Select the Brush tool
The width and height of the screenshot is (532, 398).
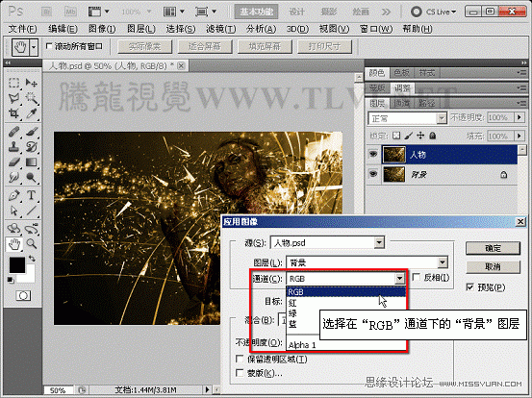pyautogui.click(x=31, y=132)
